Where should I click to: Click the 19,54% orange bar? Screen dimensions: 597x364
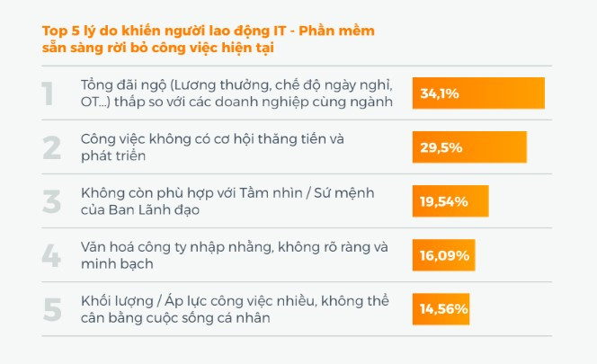click(x=450, y=201)
